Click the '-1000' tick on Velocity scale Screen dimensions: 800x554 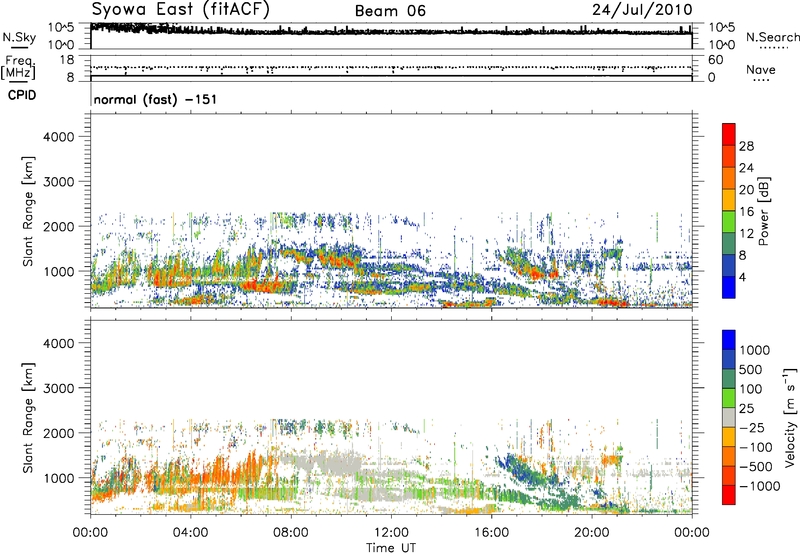[759, 486]
